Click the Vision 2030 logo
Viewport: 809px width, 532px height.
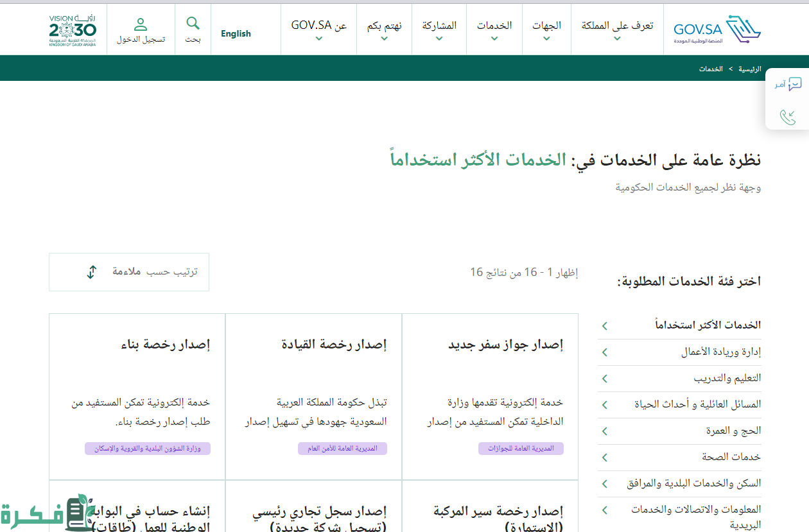point(73,30)
